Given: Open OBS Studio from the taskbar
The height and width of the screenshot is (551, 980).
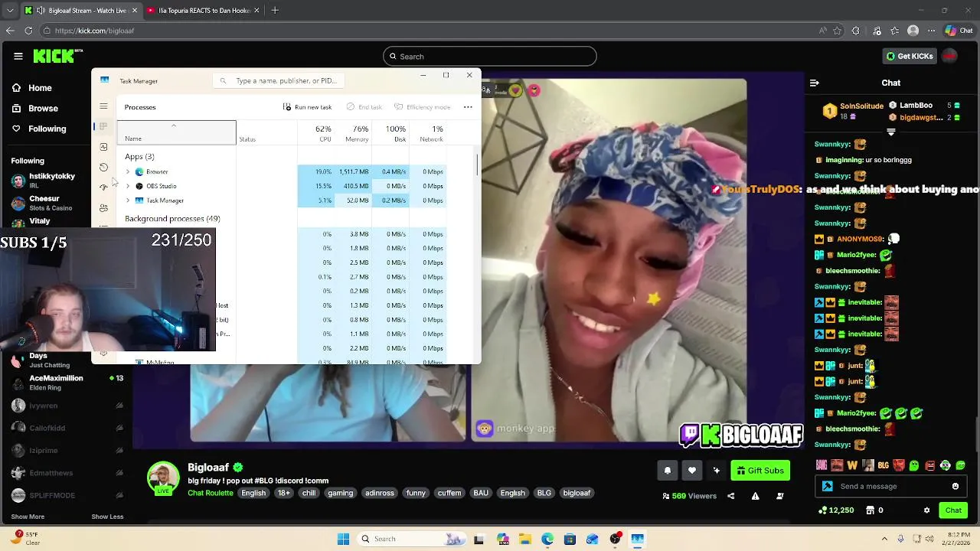Looking at the screenshot, I should click(x=615, y=539).
